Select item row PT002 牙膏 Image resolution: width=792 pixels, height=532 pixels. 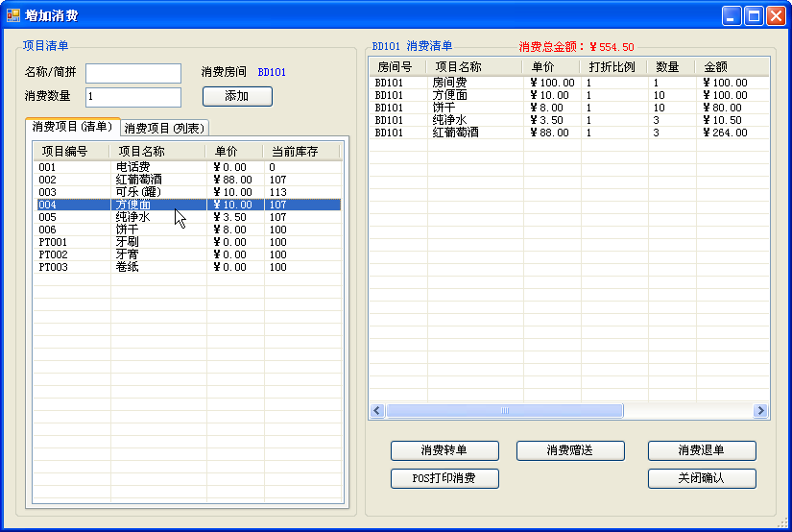(x=187, y=254)
